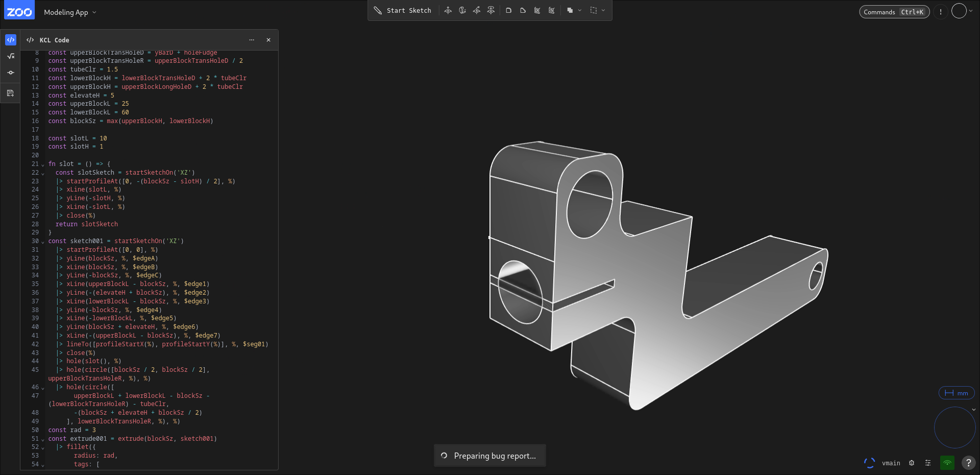Select the Chamfer tool in toolbar
980x475 pixels.
point(523,10)
